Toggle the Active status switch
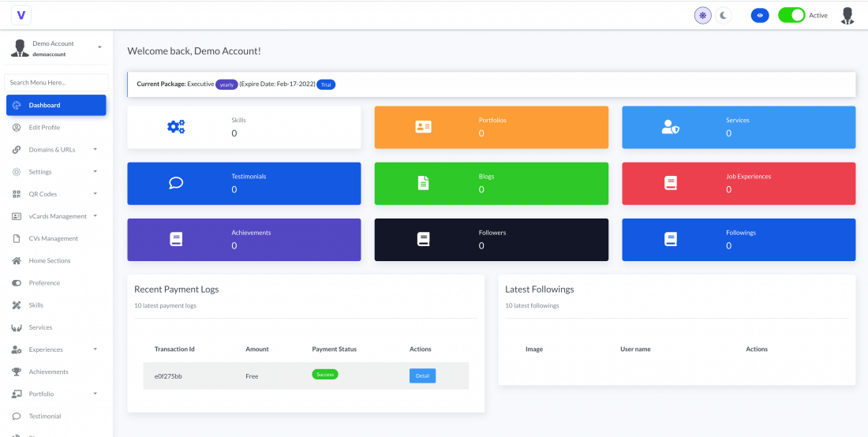Screen dimensions: 868x437 791,15
